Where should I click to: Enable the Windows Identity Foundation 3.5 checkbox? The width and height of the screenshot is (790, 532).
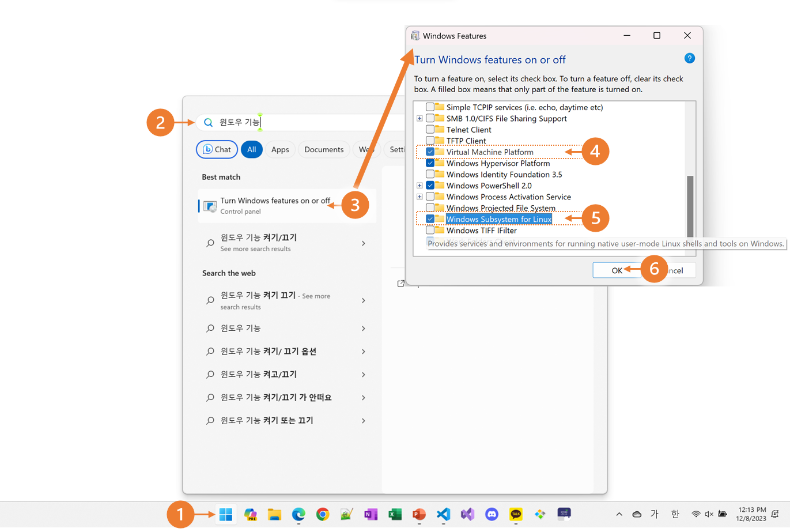(x=430, y=174)
